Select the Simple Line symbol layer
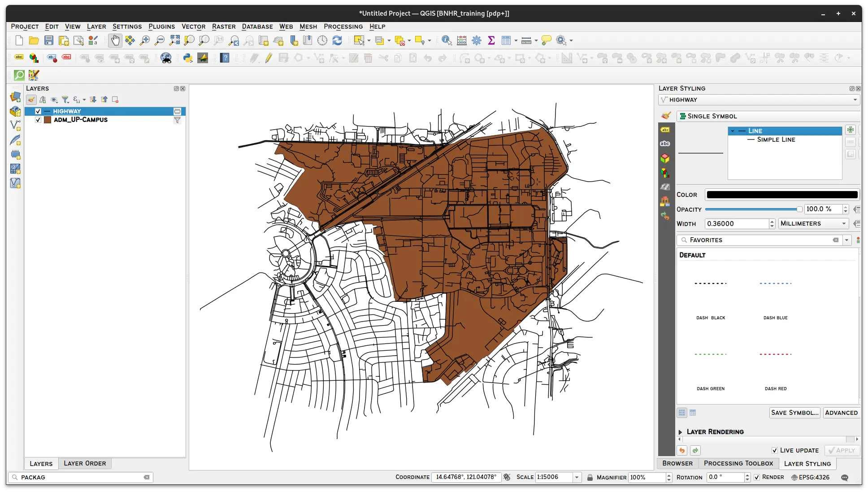The width and height of the screenshot is (868, 492). [776, 139]
